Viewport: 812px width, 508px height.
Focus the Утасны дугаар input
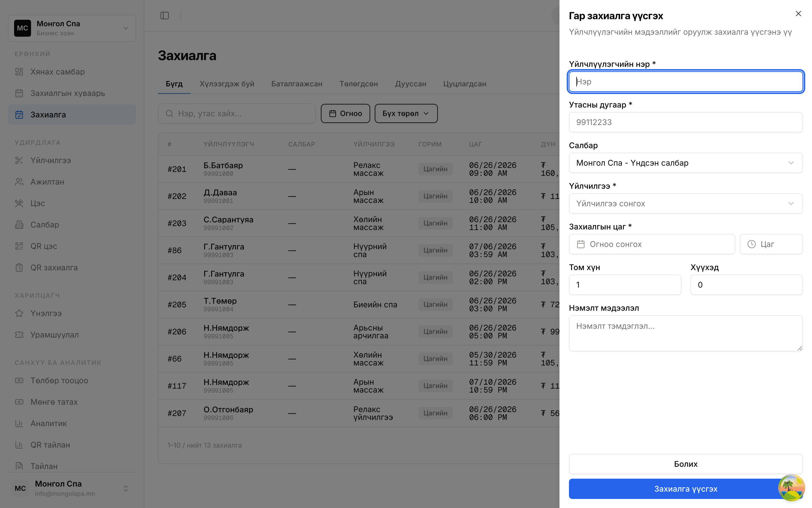[x=685, y=122]
